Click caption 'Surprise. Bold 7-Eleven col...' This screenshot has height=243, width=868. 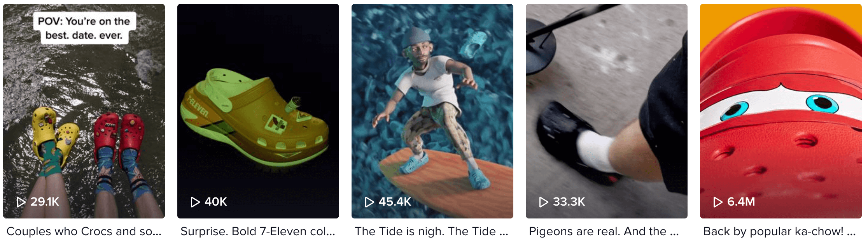[x=258, y=231]
